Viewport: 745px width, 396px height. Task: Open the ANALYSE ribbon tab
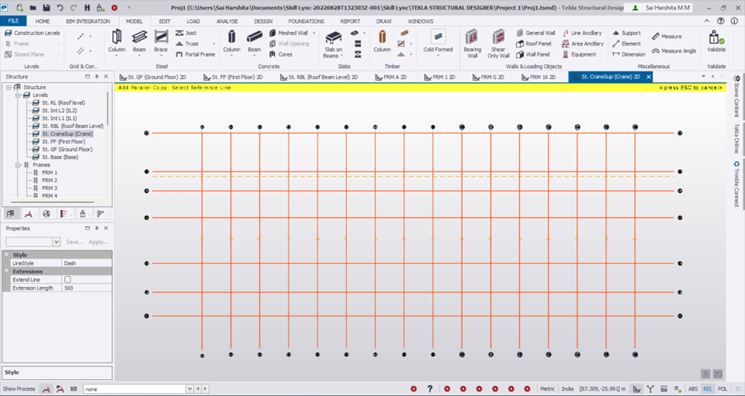pyautogui.click(x=227, y=21)
